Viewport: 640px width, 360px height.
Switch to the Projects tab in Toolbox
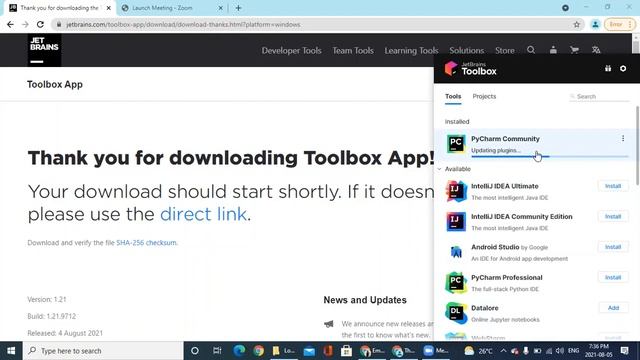484,96
